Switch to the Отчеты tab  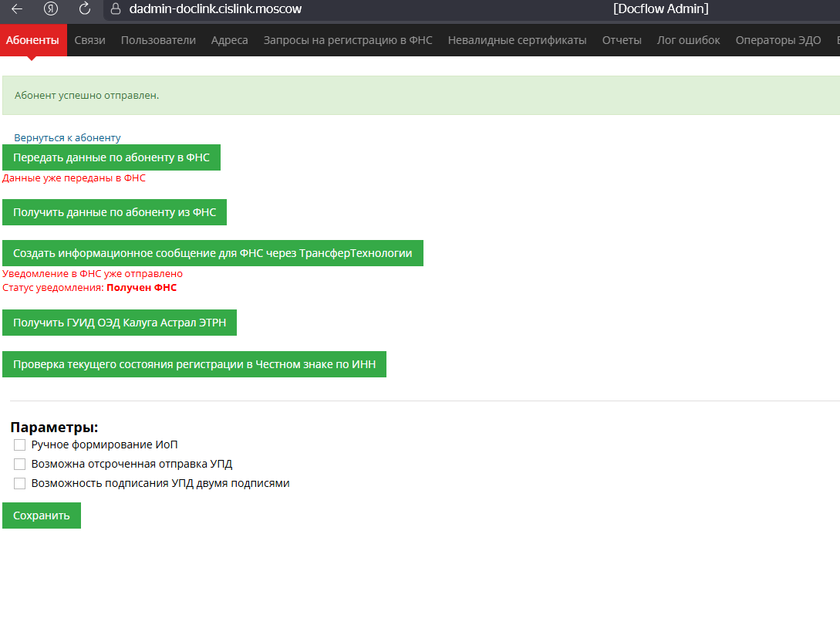[622, 40]
